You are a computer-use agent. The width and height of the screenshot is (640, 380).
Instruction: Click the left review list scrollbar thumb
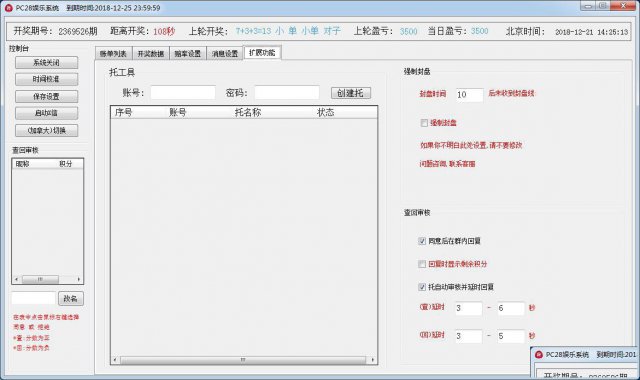tap(40, 280)
